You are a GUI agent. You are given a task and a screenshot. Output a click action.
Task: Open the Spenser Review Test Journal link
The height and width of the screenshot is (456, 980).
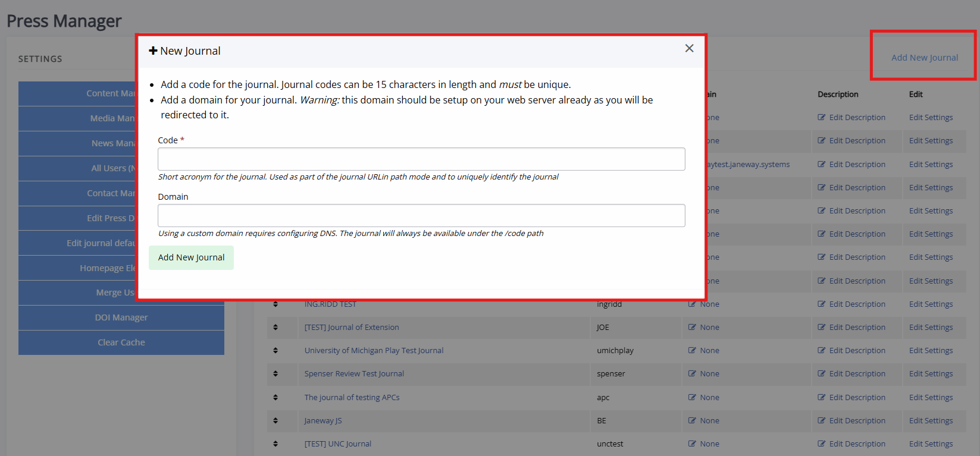click(354, 374)
